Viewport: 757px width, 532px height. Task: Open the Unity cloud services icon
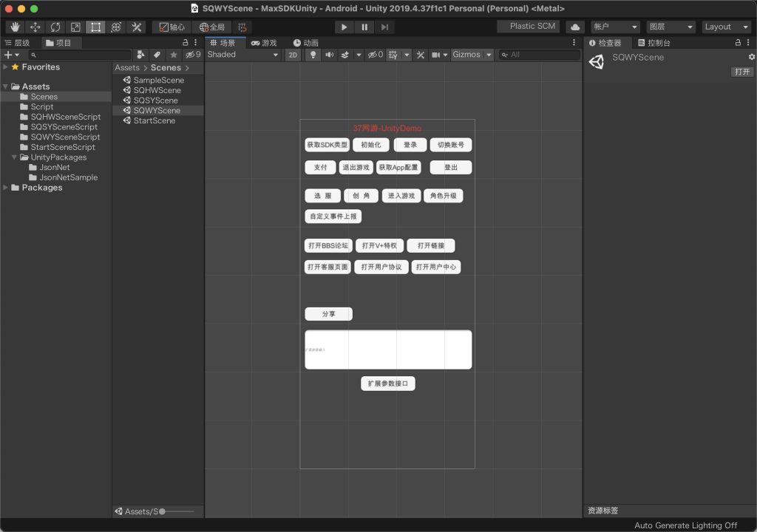[x=575, y=27]
